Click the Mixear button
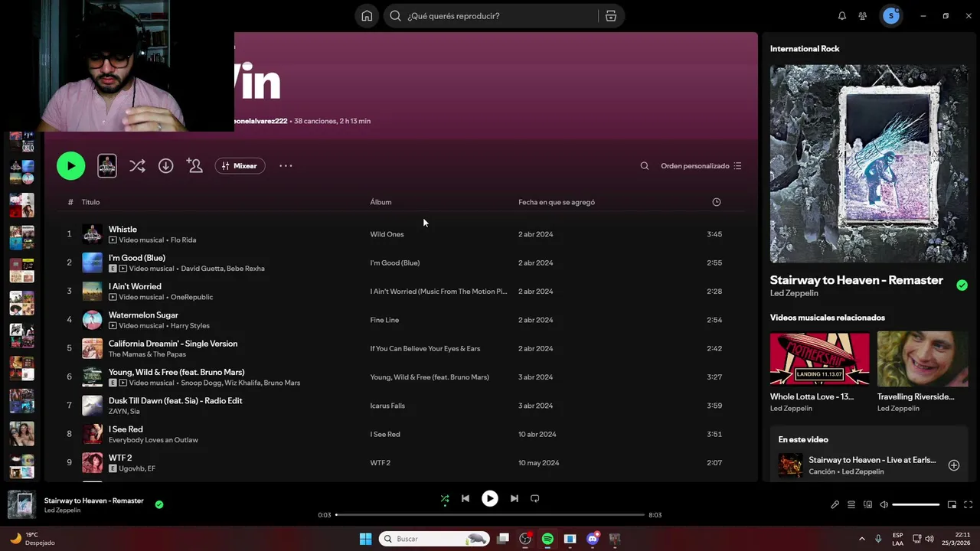 [240, 166]
